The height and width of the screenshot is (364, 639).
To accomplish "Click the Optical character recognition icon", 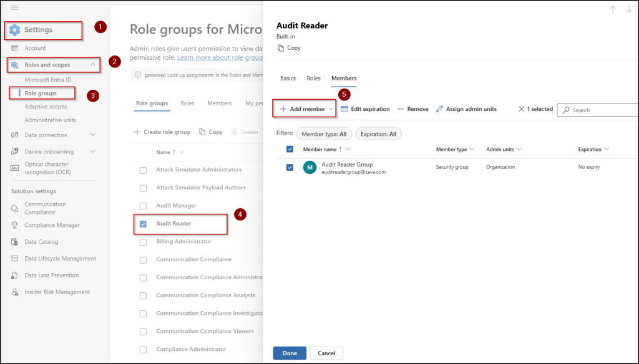I will click(x=15, y=168).
